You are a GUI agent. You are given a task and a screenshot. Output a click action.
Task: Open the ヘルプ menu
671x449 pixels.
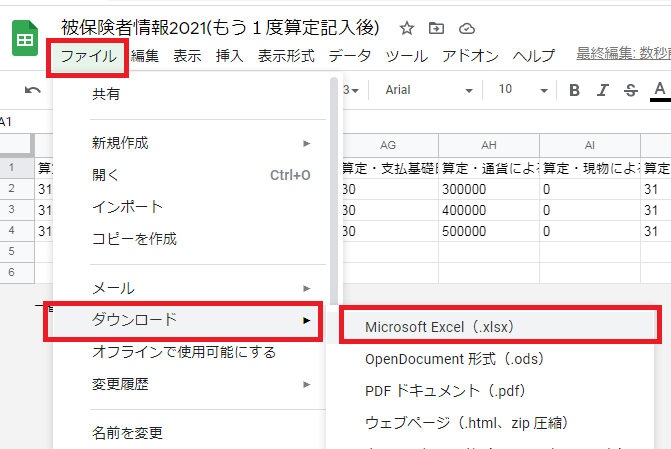[x=534, y=56]
